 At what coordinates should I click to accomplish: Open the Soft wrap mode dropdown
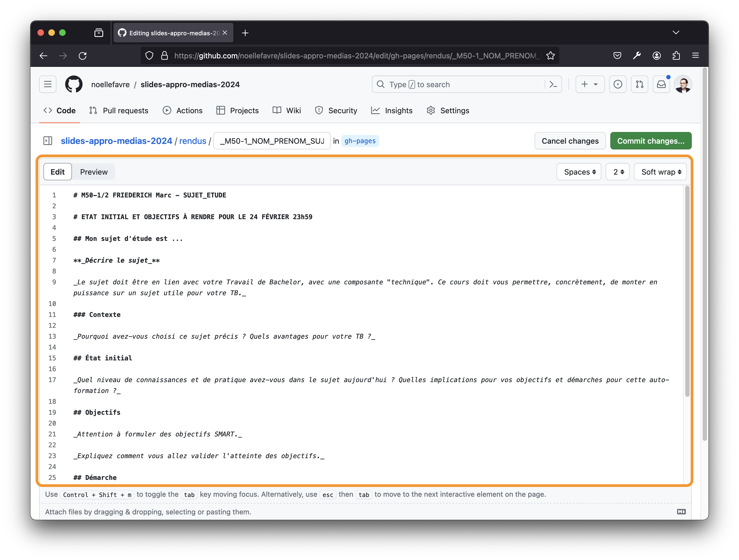[660, 172]
